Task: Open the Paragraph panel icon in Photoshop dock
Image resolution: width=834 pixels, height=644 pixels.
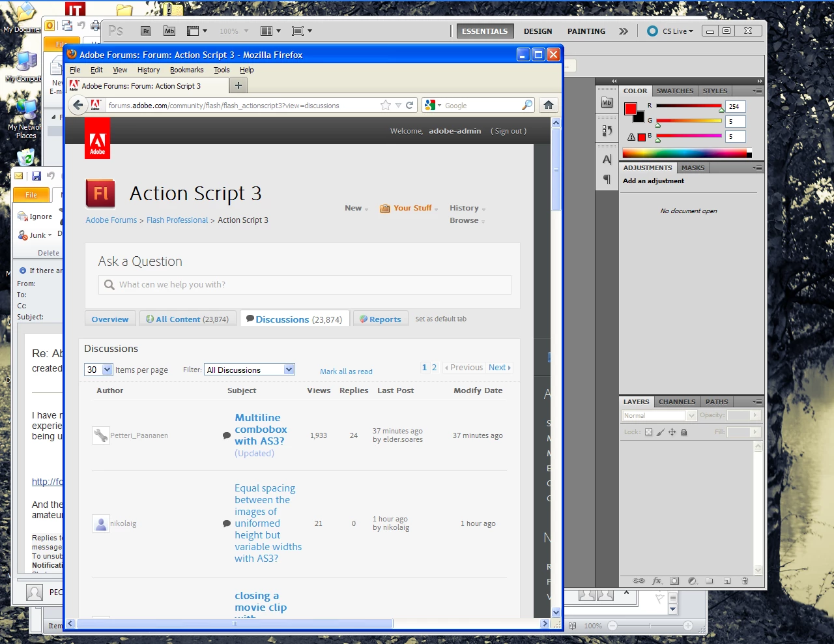Action: (x=607, y=179)
